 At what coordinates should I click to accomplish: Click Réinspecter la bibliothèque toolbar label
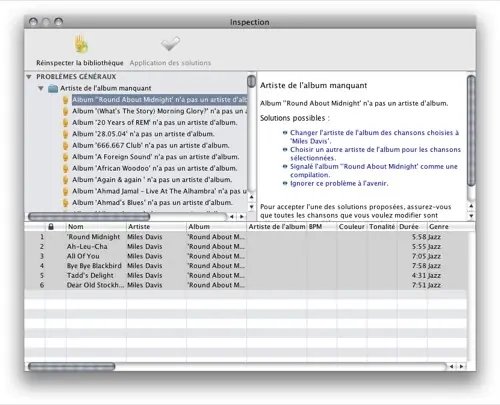coord(80,63)
